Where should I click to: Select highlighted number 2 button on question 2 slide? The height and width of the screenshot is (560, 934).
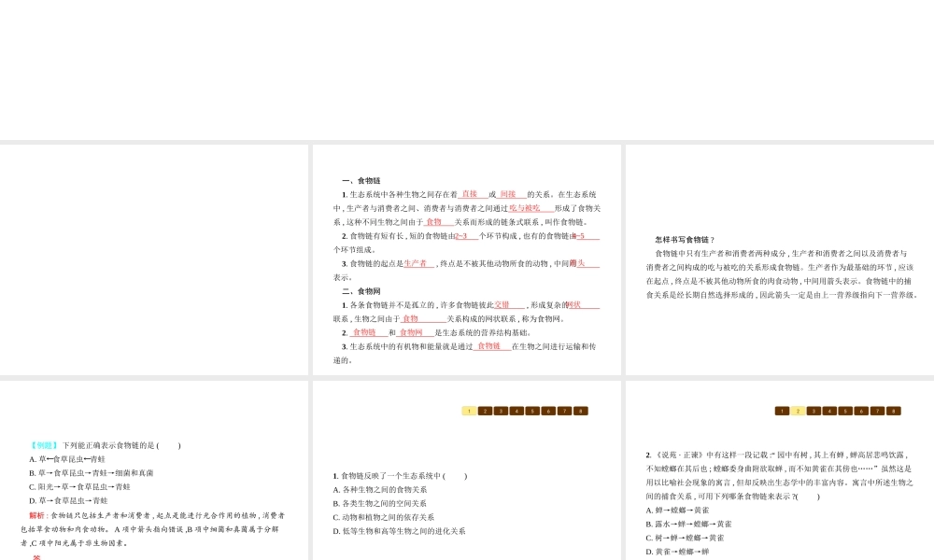799,411
